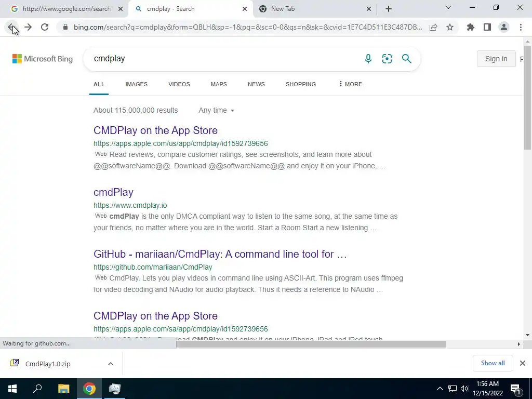Open the GitHub mariiaan/CmdPlay result
This screenshot has height=399, width=532.
pos(220,254)
